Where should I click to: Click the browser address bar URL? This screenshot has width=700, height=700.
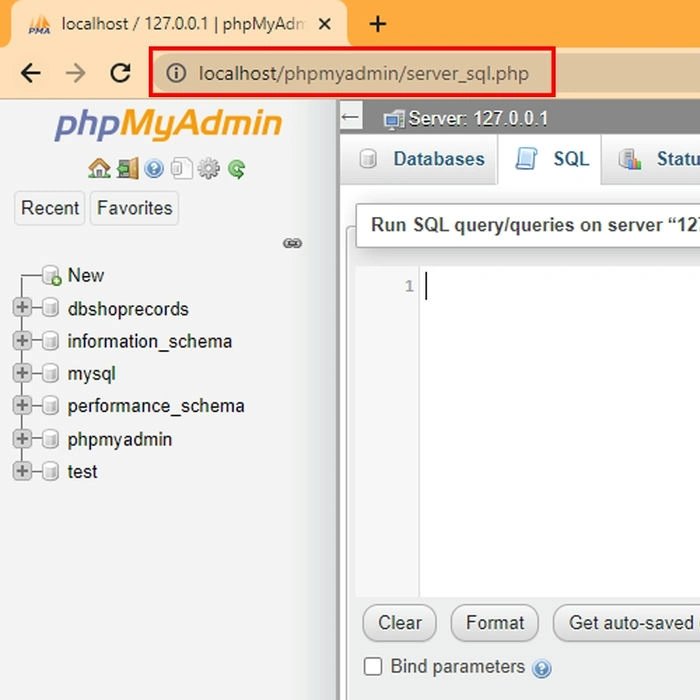pyautogui.click(x=363, y=73)
